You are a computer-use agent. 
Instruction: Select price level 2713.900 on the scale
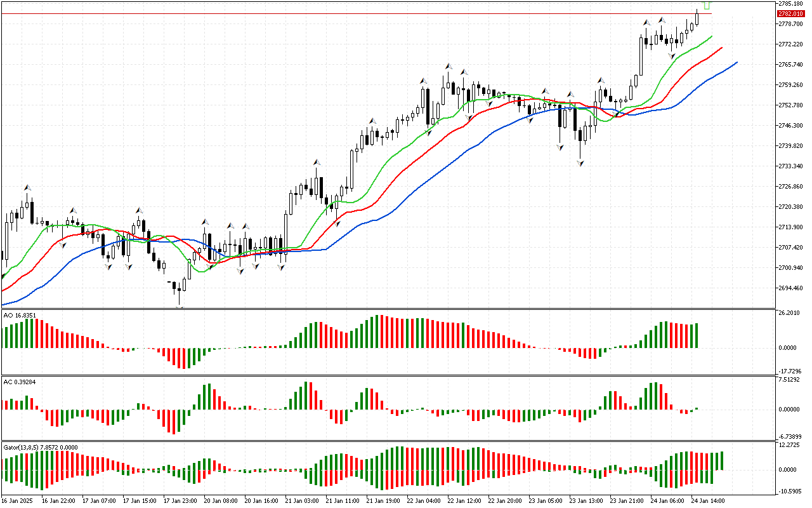[790, 227]
